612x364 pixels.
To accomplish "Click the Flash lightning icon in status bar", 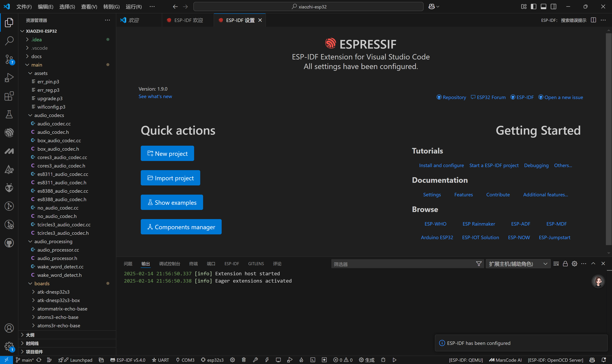I will click(267, 360).
